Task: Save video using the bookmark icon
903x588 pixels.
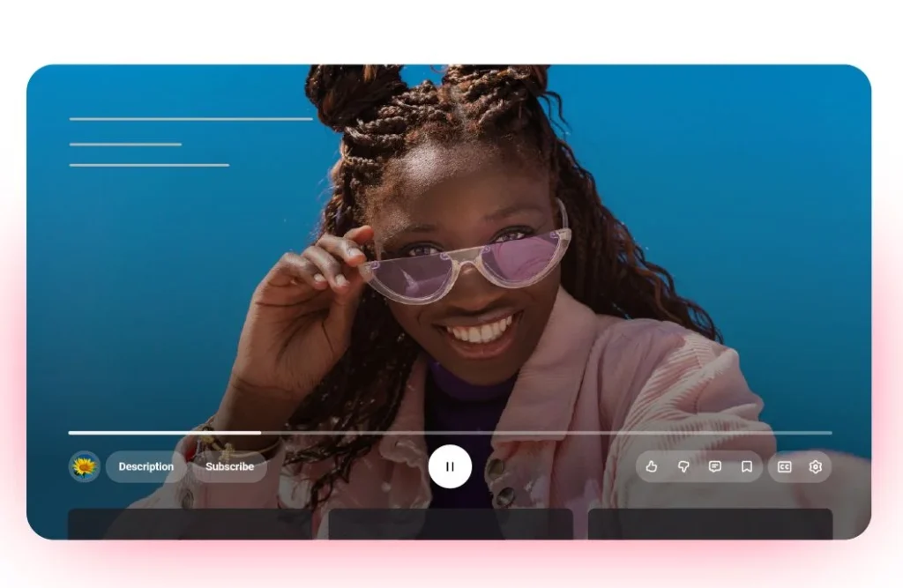Action: tap(747, 466)
